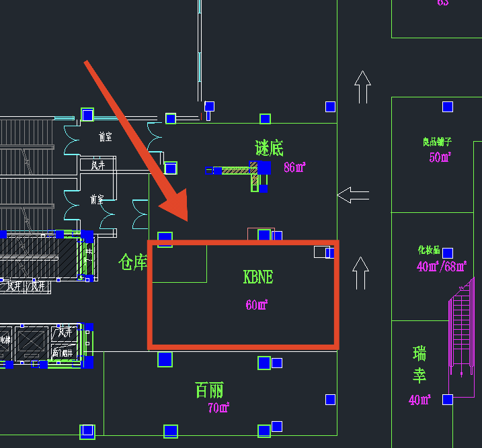Screen dimensions: 482x448
Task: Select the 谜底 shop label
Action: coord(268,148)
